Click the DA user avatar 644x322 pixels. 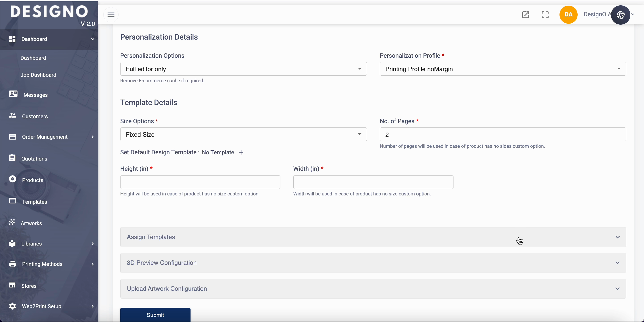(568, 15)
